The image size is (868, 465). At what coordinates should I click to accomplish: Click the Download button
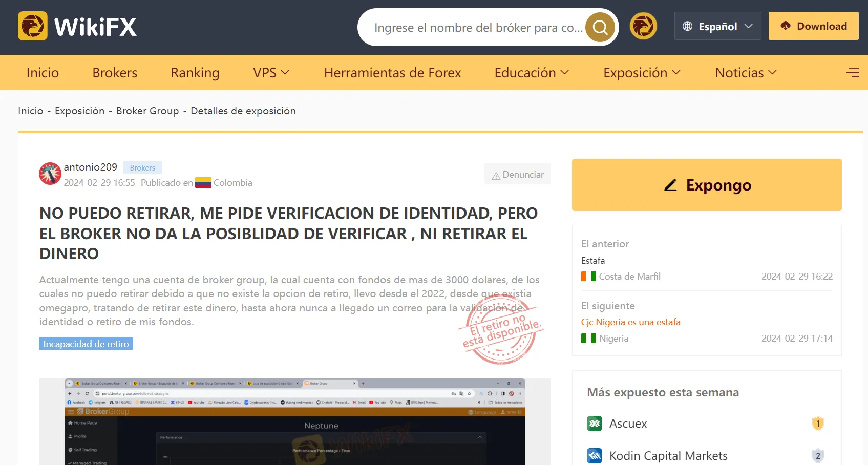click(x=813, y=26)
